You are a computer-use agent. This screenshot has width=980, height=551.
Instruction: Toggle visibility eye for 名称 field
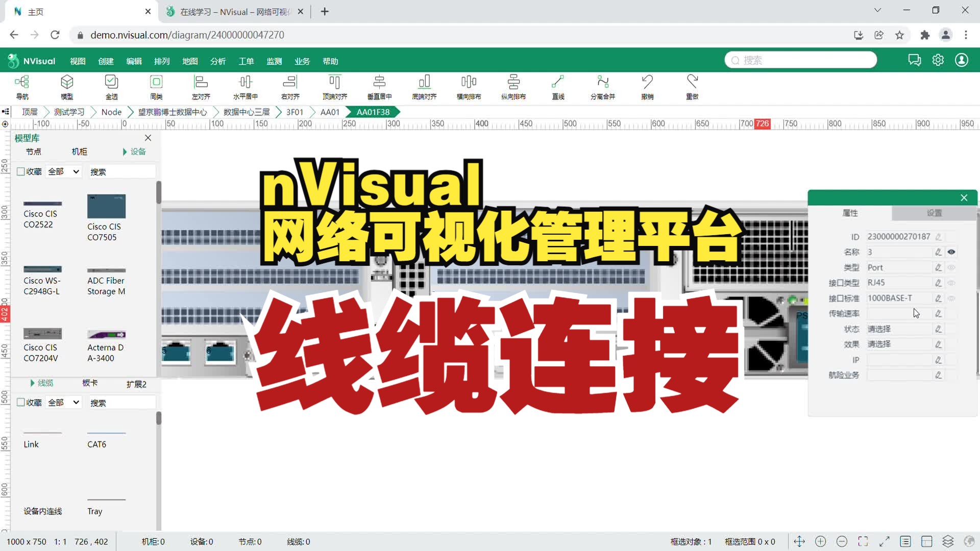(x=951, y=252)
